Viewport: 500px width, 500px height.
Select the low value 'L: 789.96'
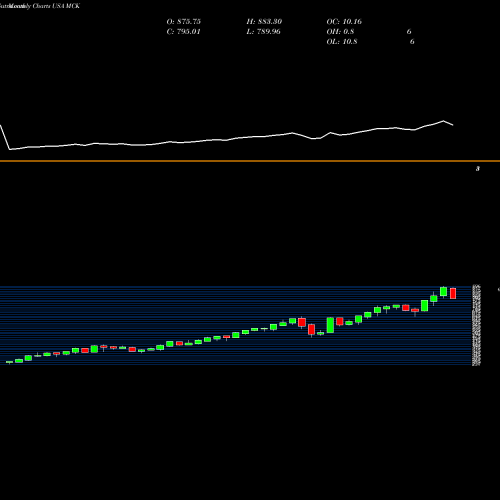tap(264, 32)
